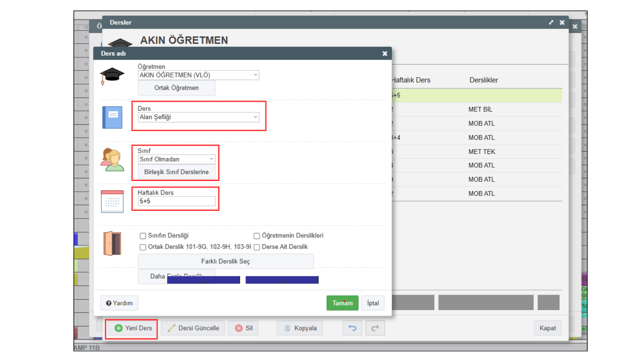Click the Haftalık Ders column header
Viewport: 644px width, 362px height.
click(x=411, y=80)
